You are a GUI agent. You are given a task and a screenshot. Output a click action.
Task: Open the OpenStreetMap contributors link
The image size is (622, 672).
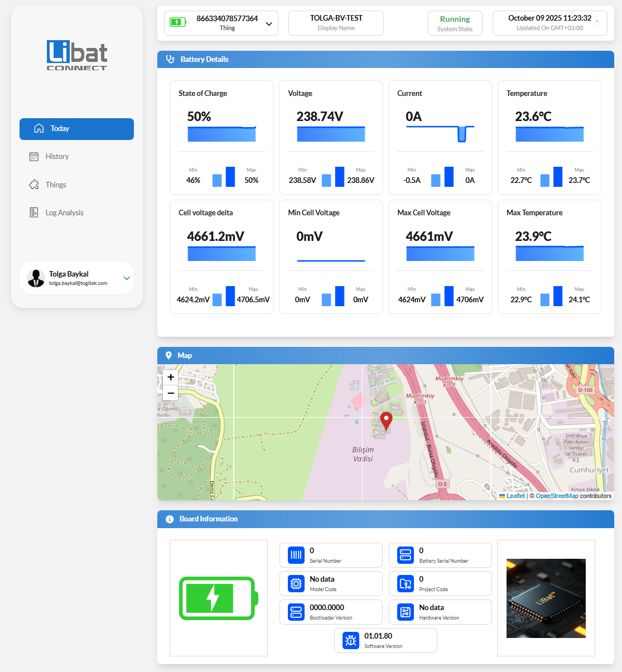tap(557, 496)
